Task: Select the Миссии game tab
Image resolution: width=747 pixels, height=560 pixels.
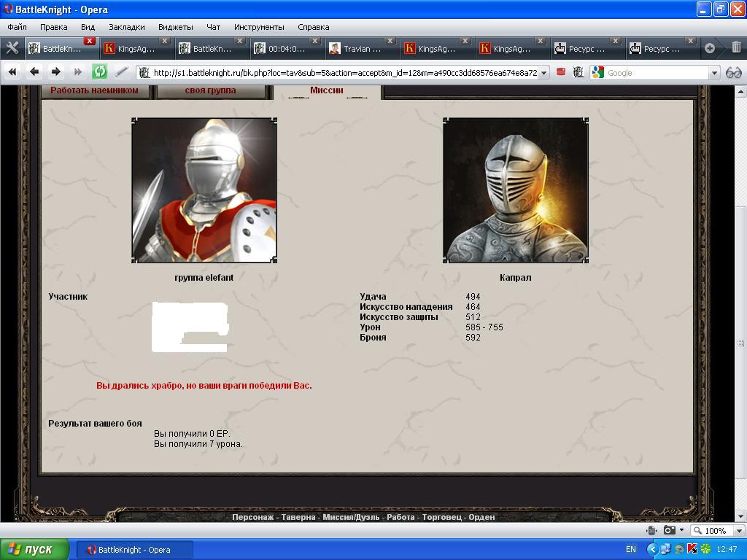Action: [x=327, y=90]
